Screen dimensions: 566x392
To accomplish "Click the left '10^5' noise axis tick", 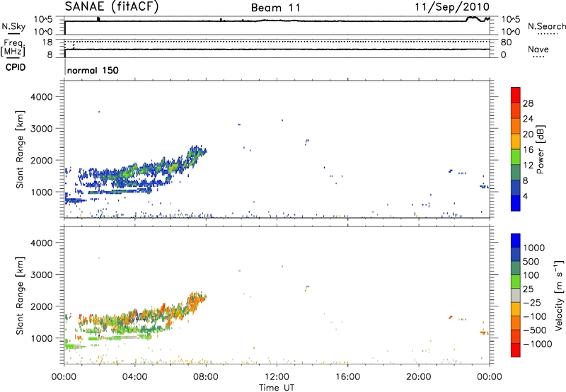I will point(43,20).
